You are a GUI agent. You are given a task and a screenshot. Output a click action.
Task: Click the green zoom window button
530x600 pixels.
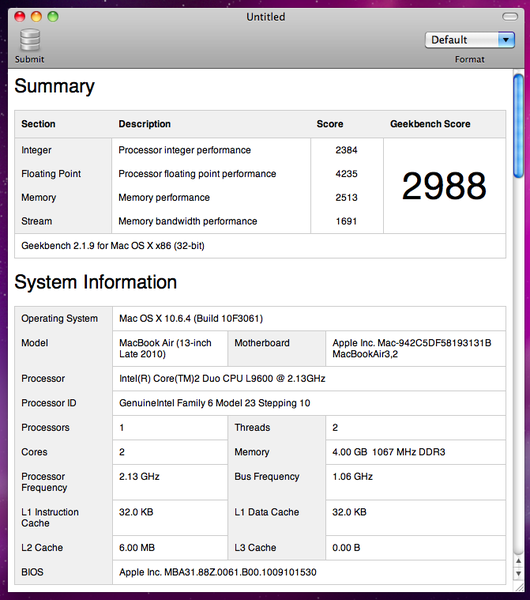pos(53,16)
